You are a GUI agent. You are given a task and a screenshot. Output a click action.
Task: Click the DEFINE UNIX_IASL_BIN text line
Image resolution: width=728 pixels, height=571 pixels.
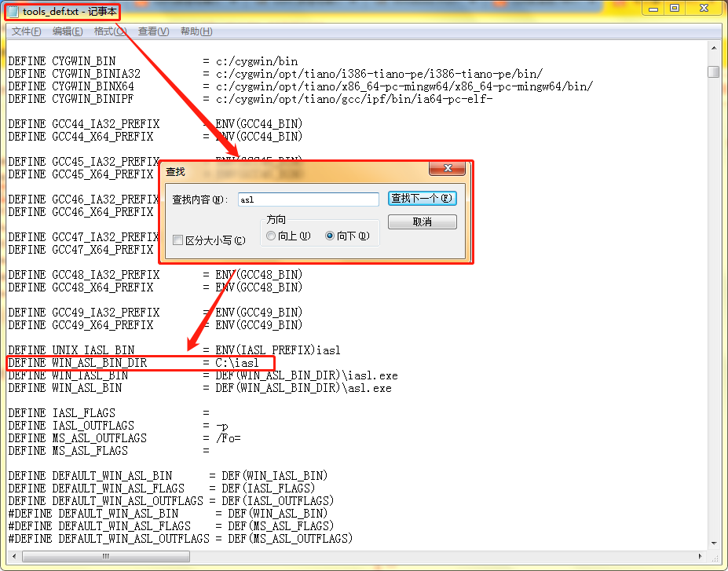[94, 350]
